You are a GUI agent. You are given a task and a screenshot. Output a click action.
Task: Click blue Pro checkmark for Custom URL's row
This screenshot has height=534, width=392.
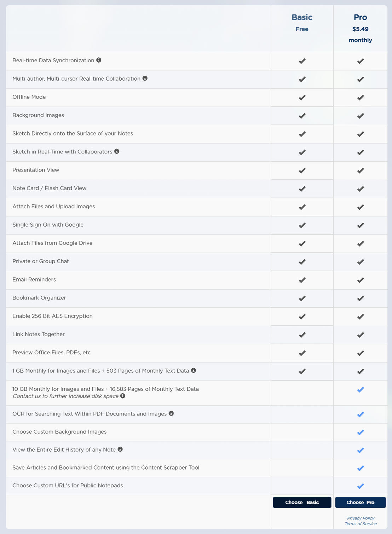click(x=361, y=486)
